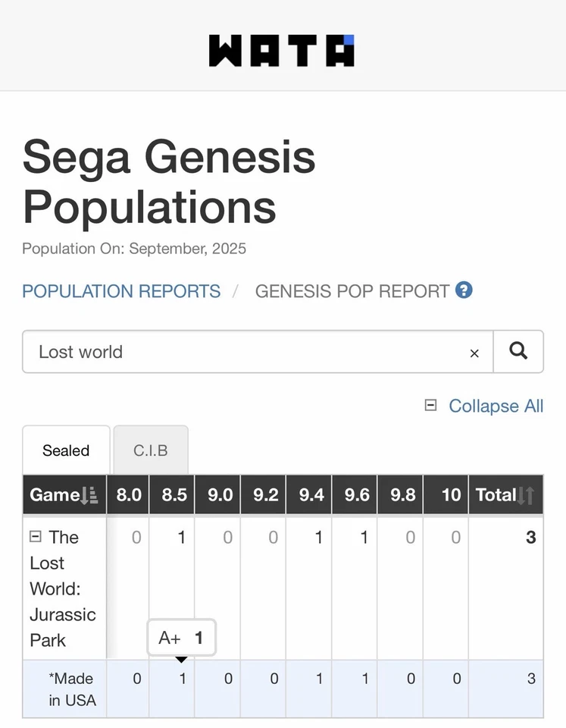This screenshot has height=728, width=566.
Task: Select the Sealed tab
Action: point(66,450)
